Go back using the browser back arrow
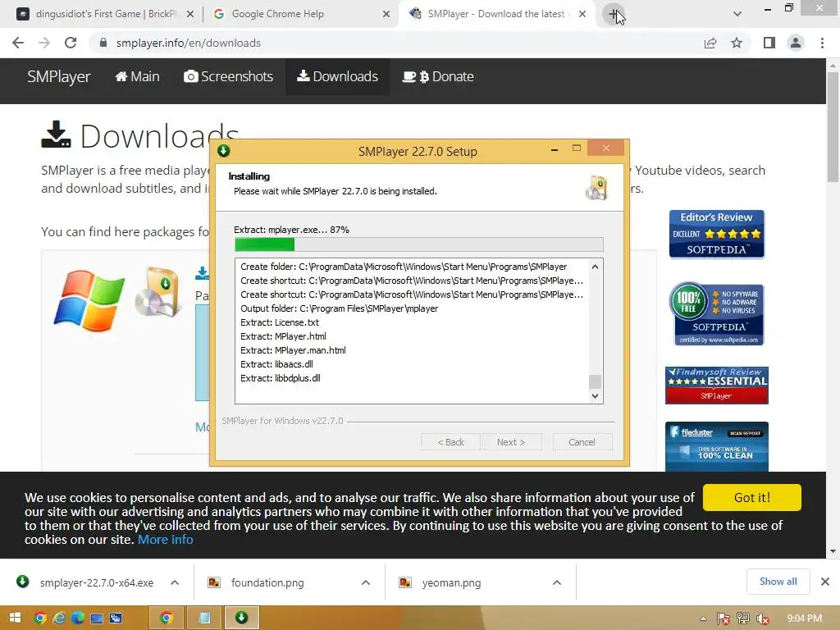This screenshot has height=630, width=840. (x=18, y=43)
